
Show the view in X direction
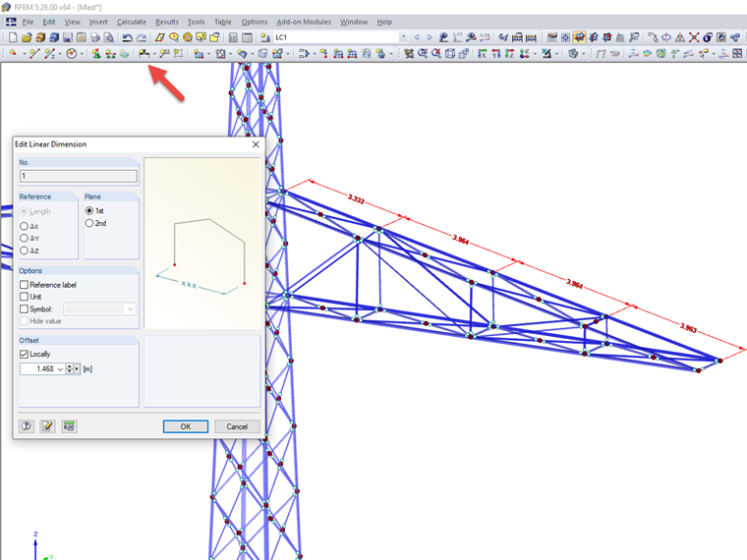coord(483,53)
